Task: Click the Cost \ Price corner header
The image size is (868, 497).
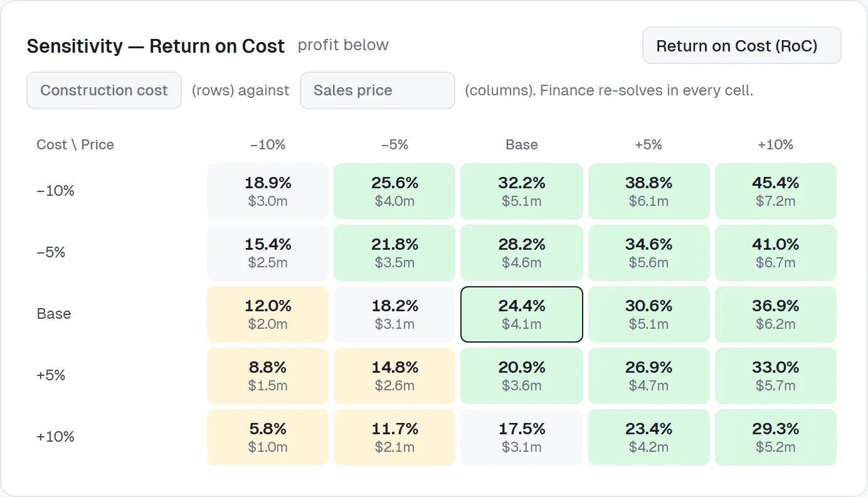Action: click(75, 144)
